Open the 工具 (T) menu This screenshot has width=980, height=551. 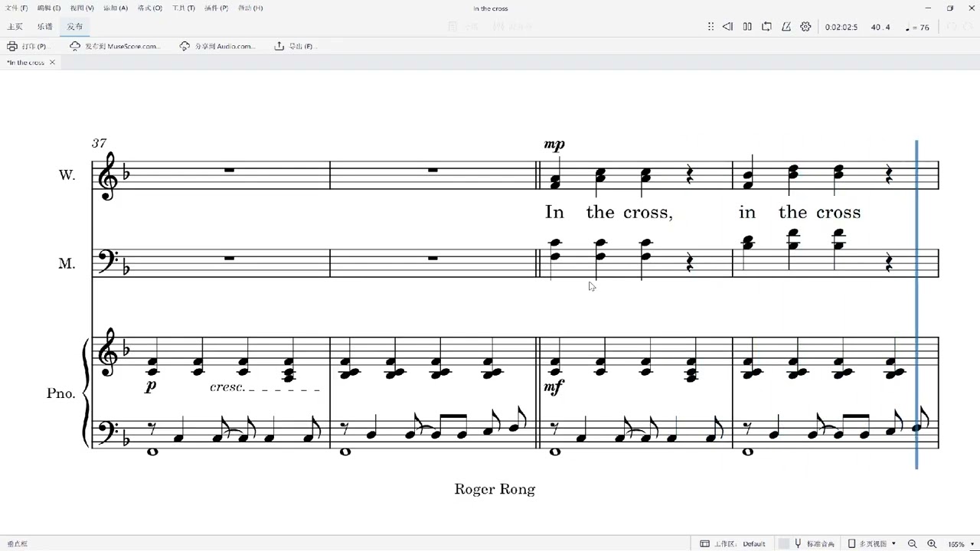point(183,8)
